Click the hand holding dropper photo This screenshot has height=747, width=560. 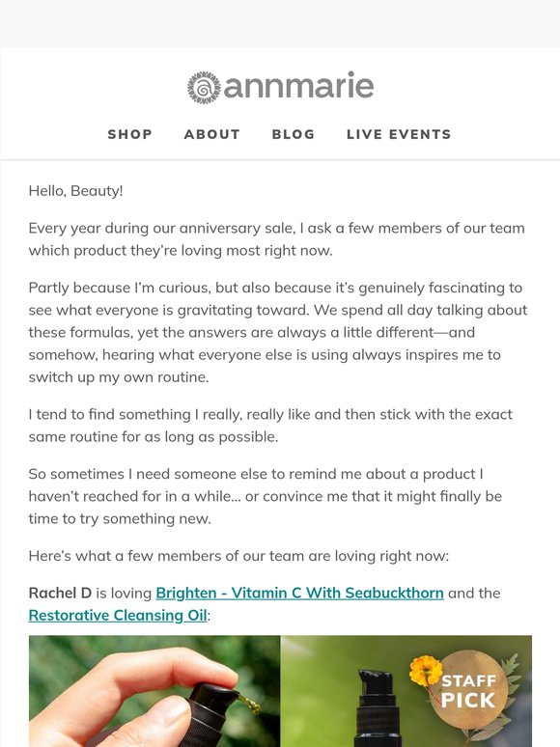pos(154,691)
